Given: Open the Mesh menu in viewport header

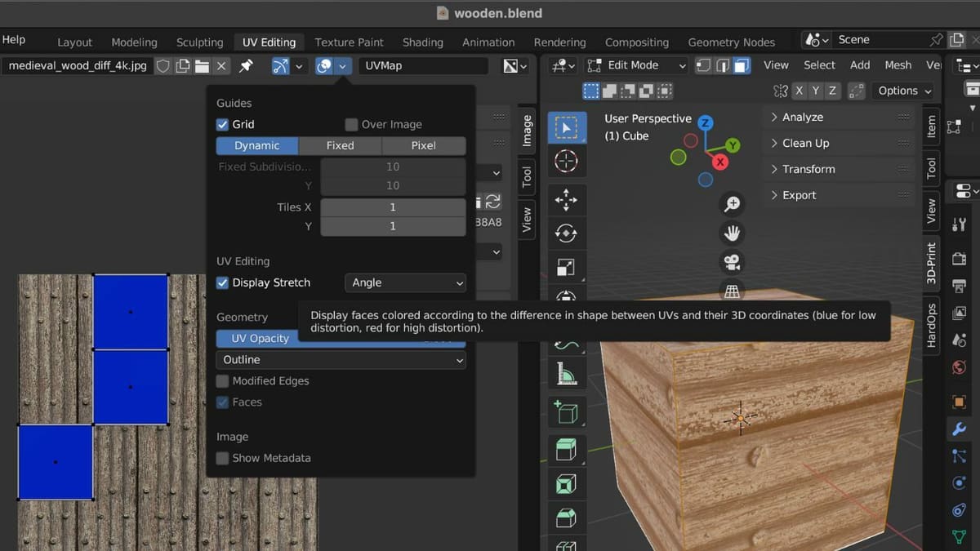Looking at the screenshot, I should tap(898, 65).
